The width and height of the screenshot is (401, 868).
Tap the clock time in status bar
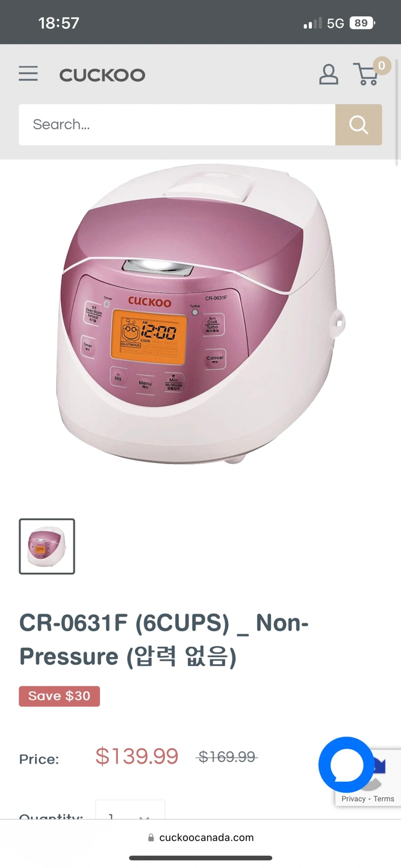(58, 23)
